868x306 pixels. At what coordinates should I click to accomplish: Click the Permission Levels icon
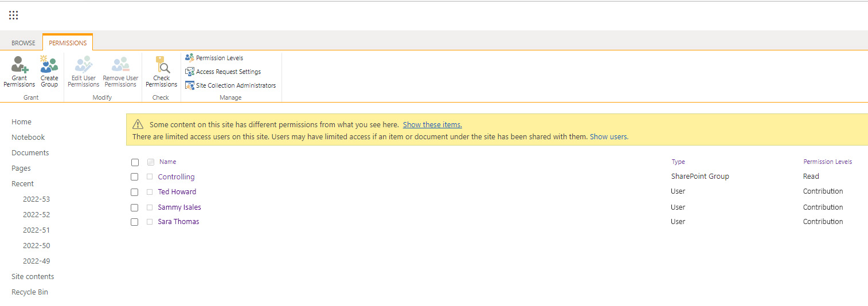pyautogui.click(x=189, y=57)
